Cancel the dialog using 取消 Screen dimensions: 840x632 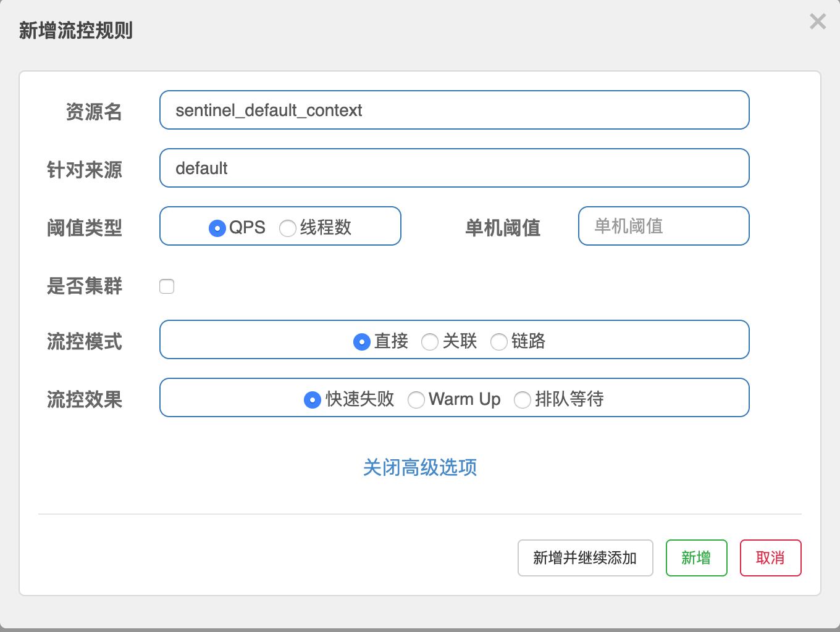[770, 557]
